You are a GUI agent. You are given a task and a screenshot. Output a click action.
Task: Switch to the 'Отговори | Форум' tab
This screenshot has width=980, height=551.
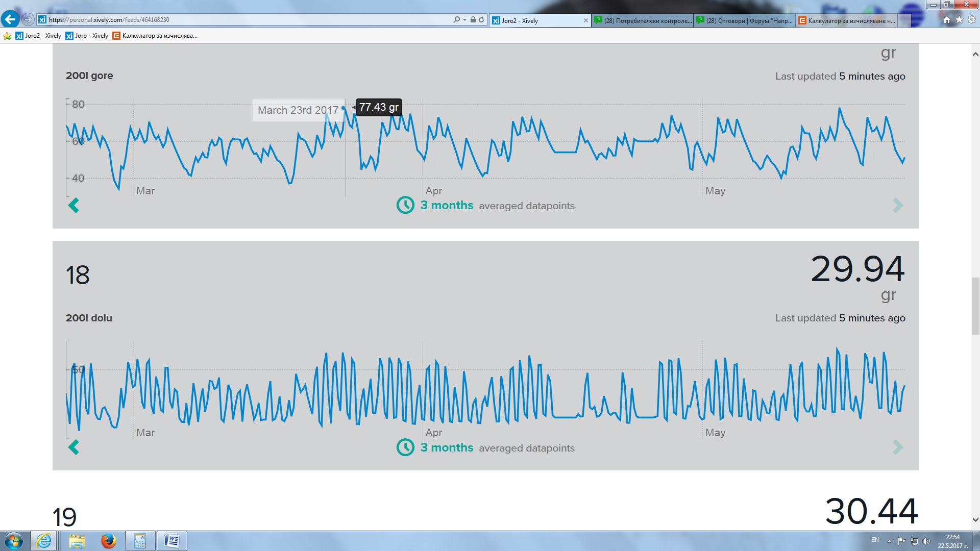pyautogui.click(x=745, y=20)
